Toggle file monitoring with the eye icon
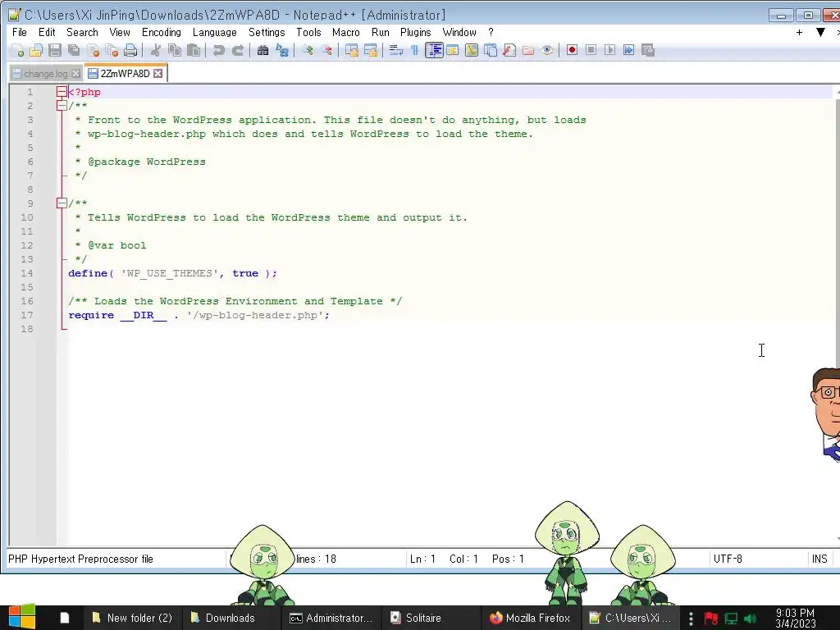The image size is (840, 630). pos(547,50)
